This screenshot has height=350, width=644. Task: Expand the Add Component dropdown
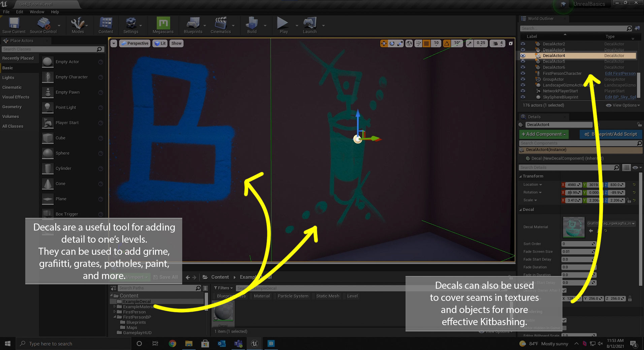(x=544, y=134)
